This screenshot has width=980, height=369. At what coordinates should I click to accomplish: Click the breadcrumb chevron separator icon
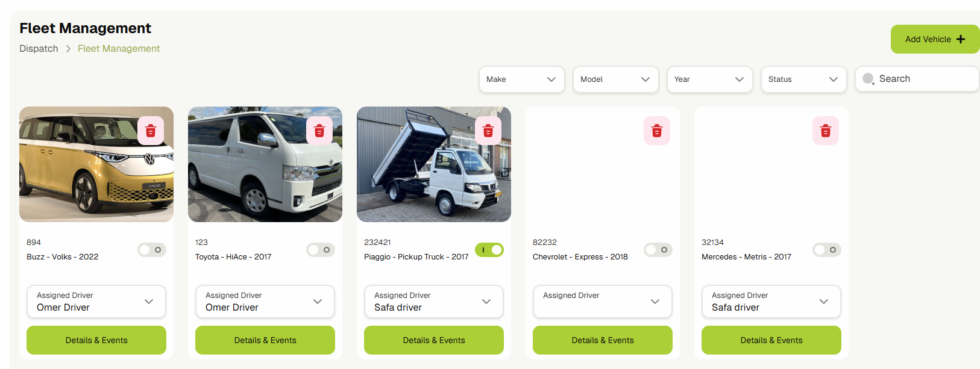click(x=68, y=49)
